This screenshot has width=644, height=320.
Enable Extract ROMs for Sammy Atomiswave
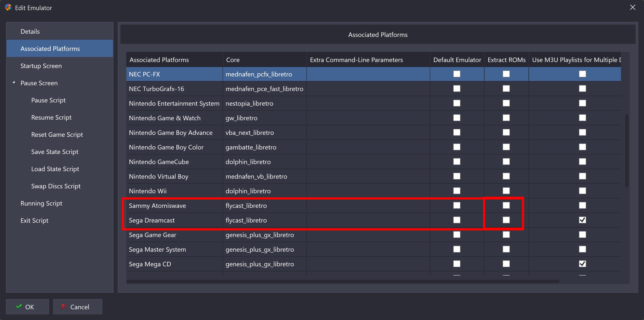coord(506,205)
